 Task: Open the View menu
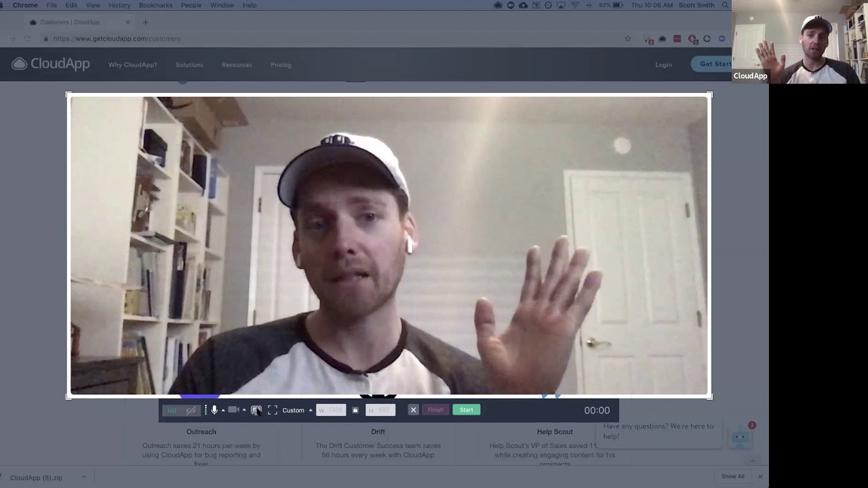93,5
